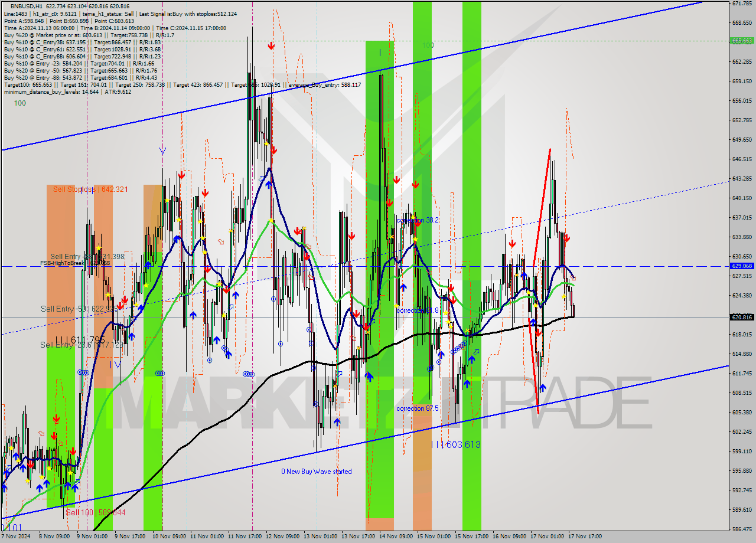Click the '15 Nov 17:00' time axis label

(x=471, y=537)
